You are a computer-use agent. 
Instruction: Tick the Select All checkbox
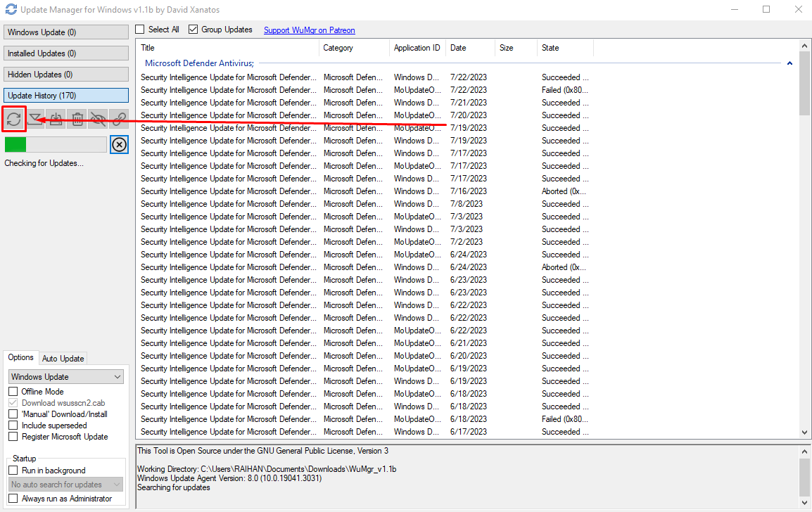(140, 30)
